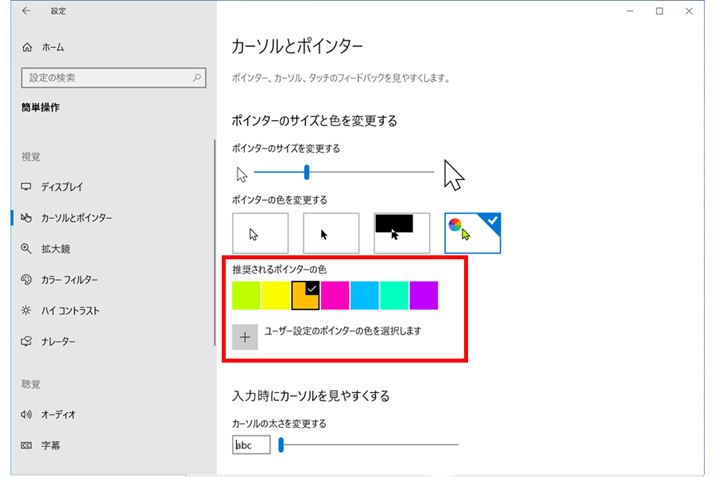Click the back arrow in title bar
This screenshot has width=715, height=477.
click(x=24, y=12)
